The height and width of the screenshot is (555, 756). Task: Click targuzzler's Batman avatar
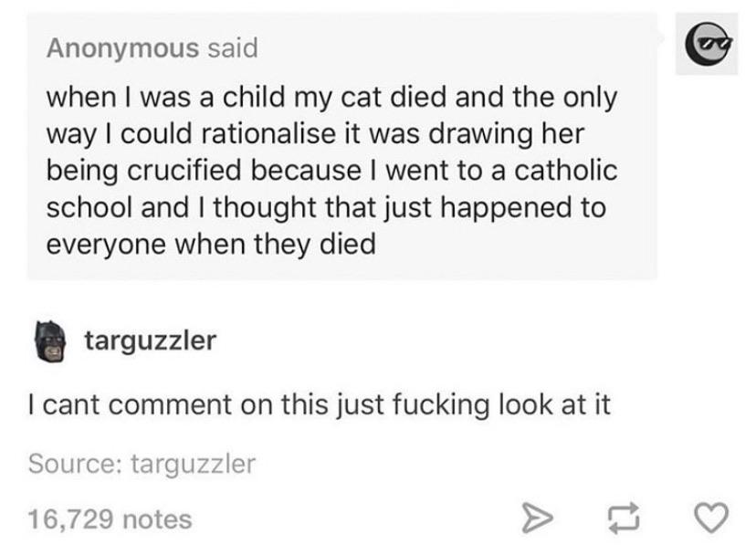tap(52, 341)
